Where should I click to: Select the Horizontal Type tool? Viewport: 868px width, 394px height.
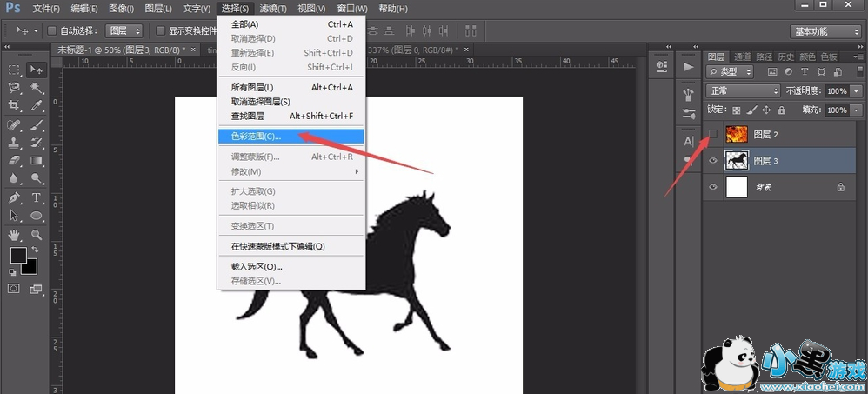coord(37,198)
